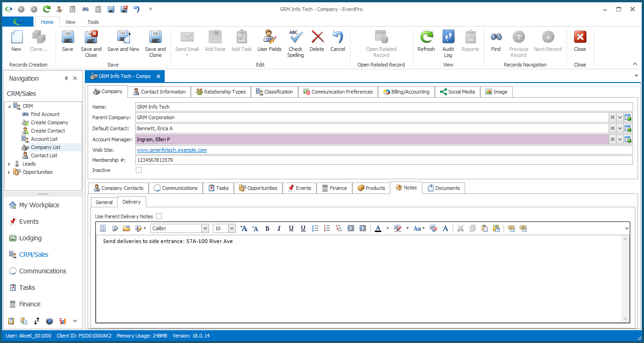Click quick-access green refresh icon
This screenshot has width=644, height=343.
click(x=47, y=9)
